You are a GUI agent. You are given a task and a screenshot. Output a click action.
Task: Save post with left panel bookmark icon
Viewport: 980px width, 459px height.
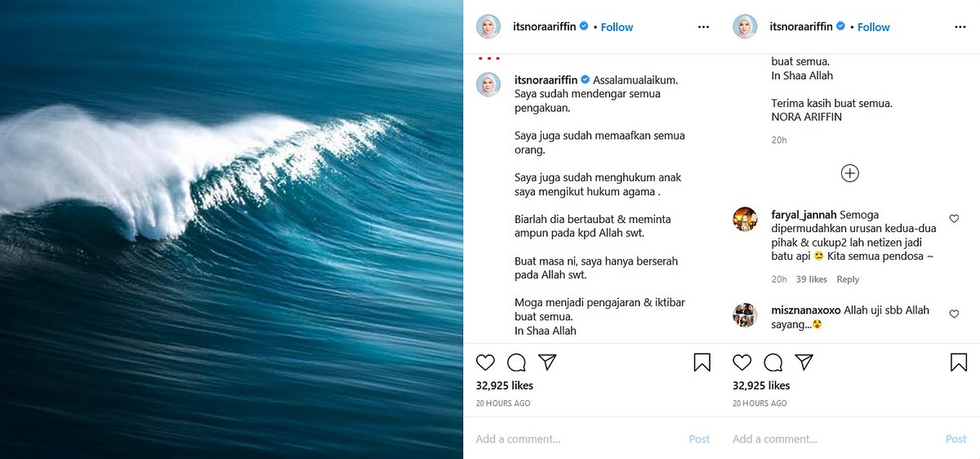(702, 363)
